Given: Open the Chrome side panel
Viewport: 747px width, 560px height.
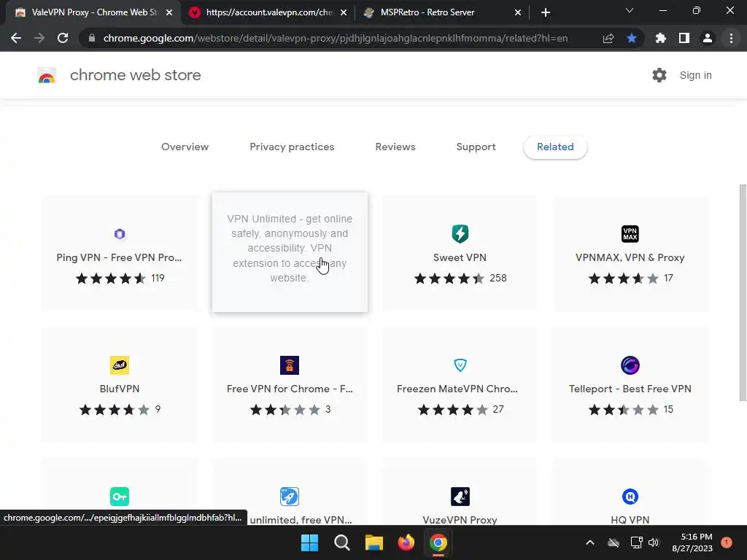Looking at the screenshot, I should pyautogui.click(x=684, y=38).
